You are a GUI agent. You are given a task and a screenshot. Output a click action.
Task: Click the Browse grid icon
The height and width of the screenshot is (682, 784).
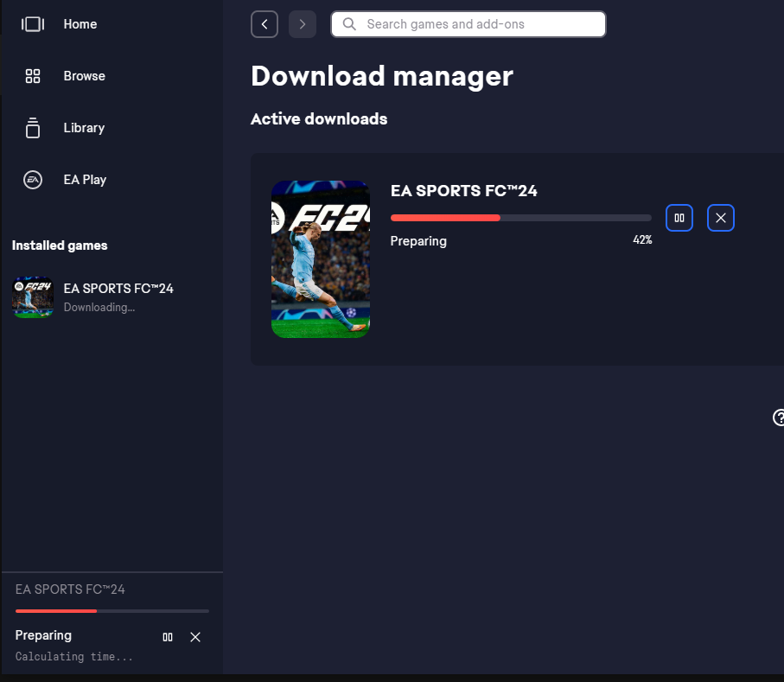(x=33, y=76)
